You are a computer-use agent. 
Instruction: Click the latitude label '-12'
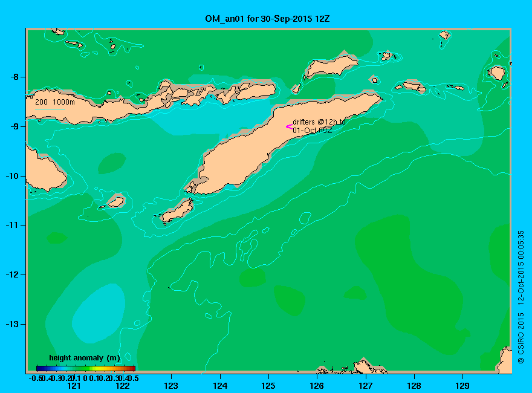click(x=12, y=275)
